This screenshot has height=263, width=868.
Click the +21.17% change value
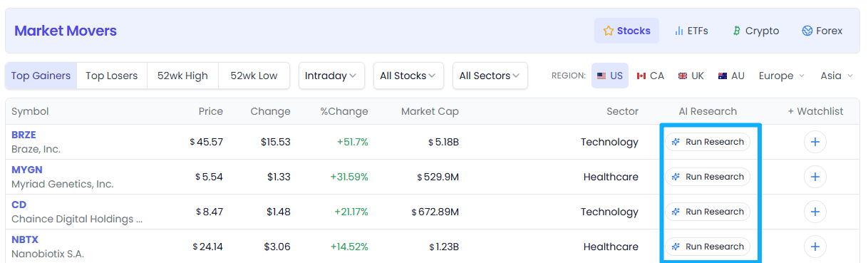click(x=351, y=212)
